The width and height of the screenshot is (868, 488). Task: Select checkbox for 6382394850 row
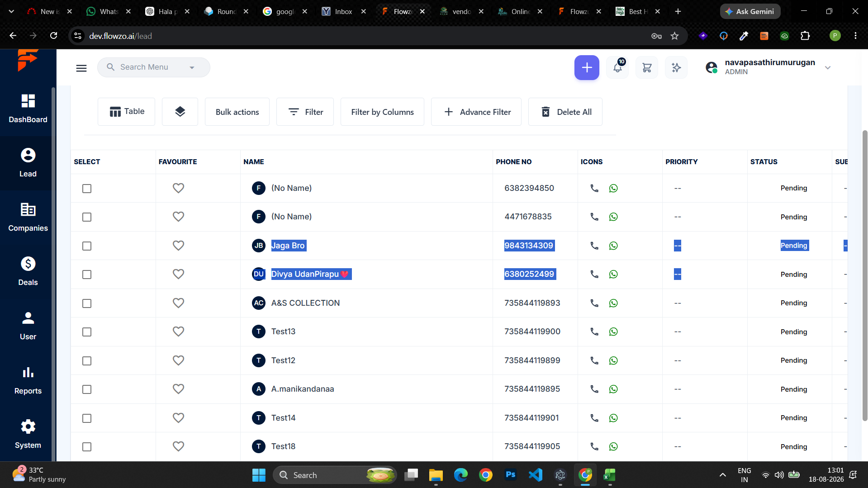click(x=87, y=189)
